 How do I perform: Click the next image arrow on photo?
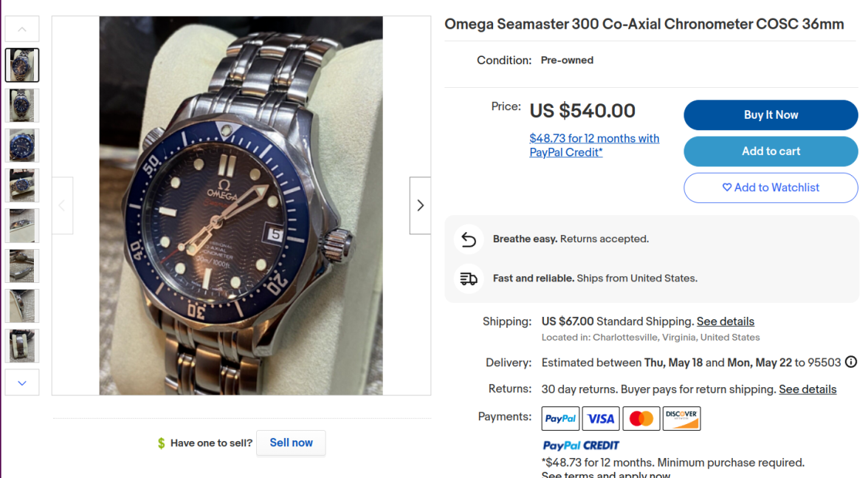pos(420,205)
